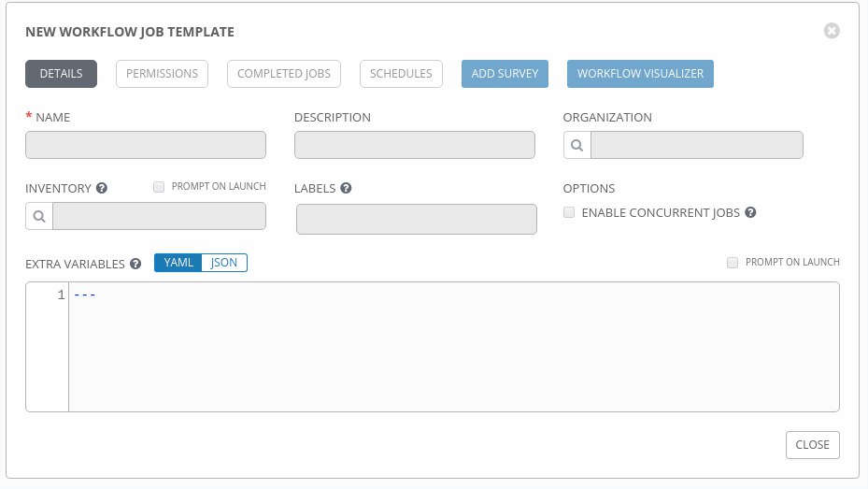Open the Labels help question mark
The image size is (868, 489).
pos(346,188)
